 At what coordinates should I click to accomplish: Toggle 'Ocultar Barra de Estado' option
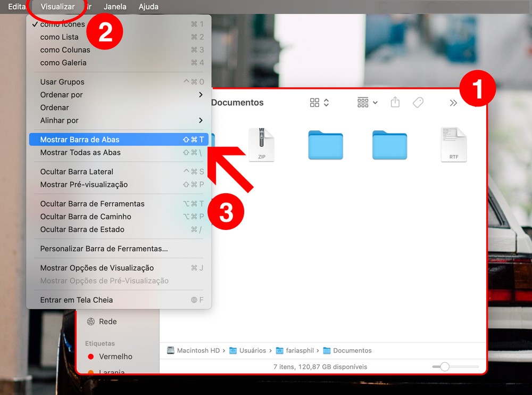(x=82, y=229)
